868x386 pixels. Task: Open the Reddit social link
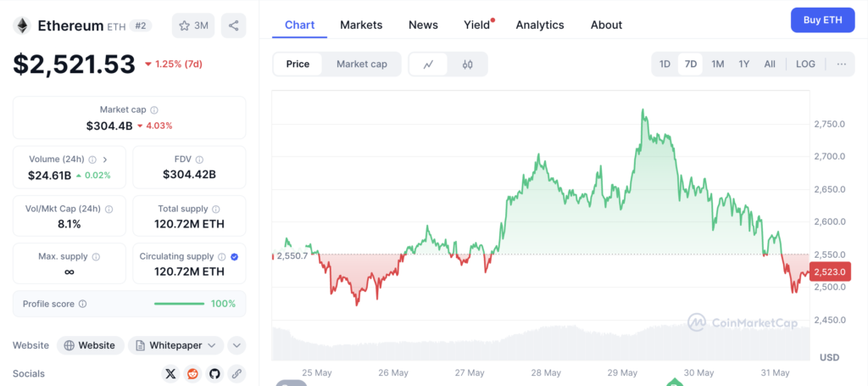click(193, 373)
